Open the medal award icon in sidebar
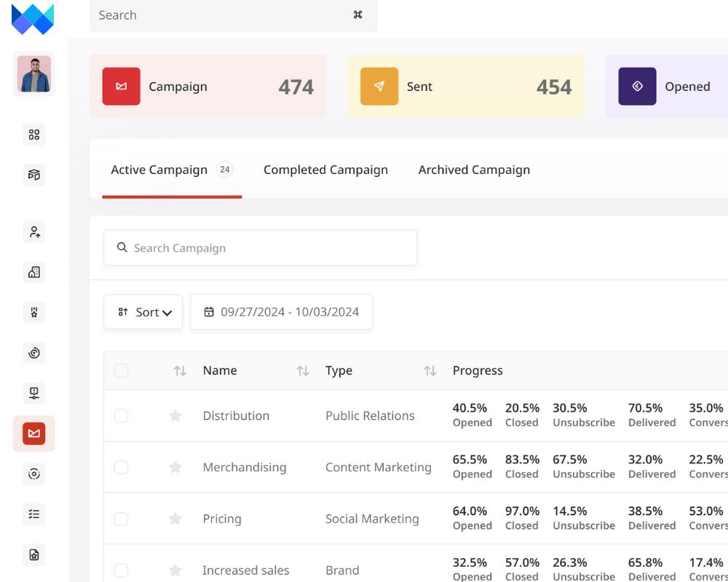The height and width of the screenshot is (582, 728). 33,313
